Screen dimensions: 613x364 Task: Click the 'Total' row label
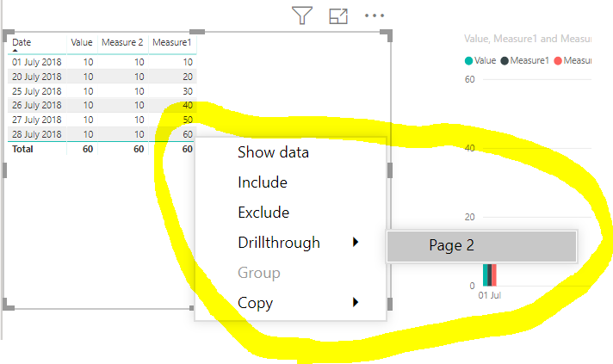tap(22, 149)
